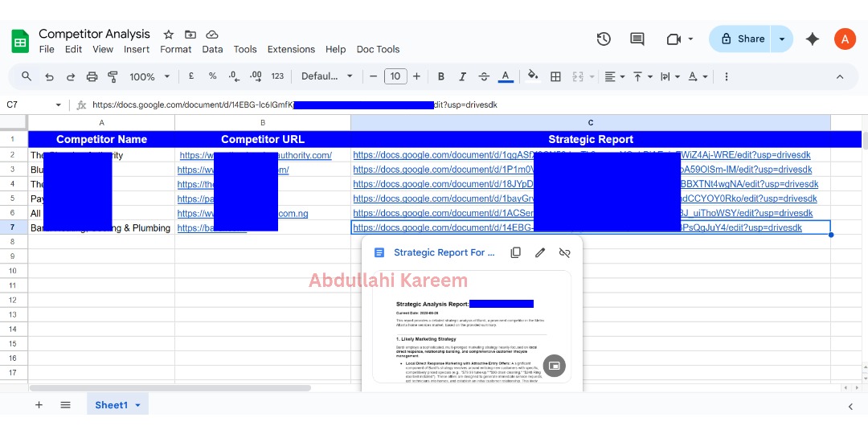Remove link icon in preview card

565,252
